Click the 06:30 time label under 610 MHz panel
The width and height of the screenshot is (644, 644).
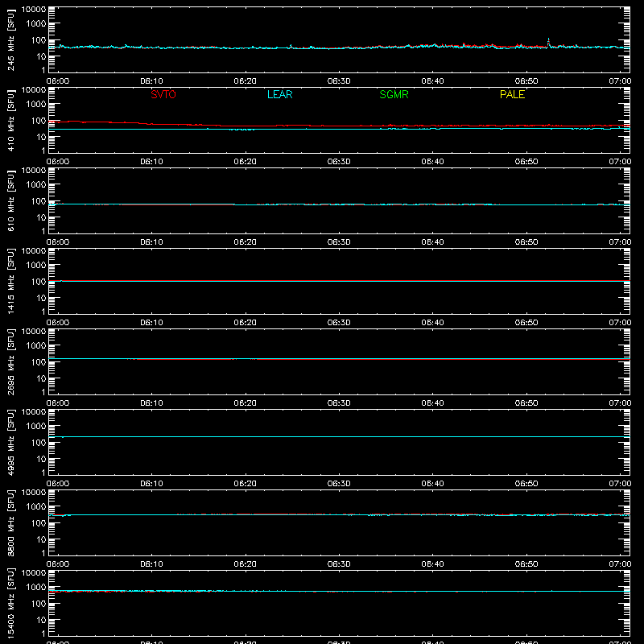[x=339, y=242]
